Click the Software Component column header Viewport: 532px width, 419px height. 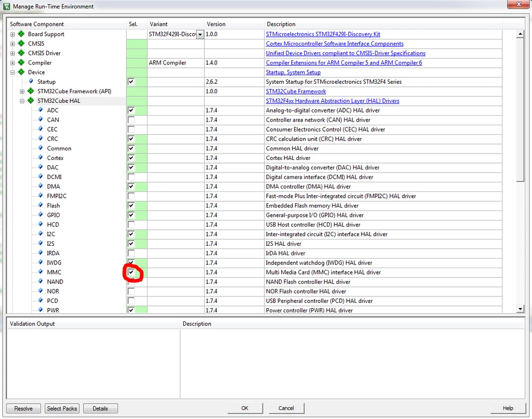67,24
